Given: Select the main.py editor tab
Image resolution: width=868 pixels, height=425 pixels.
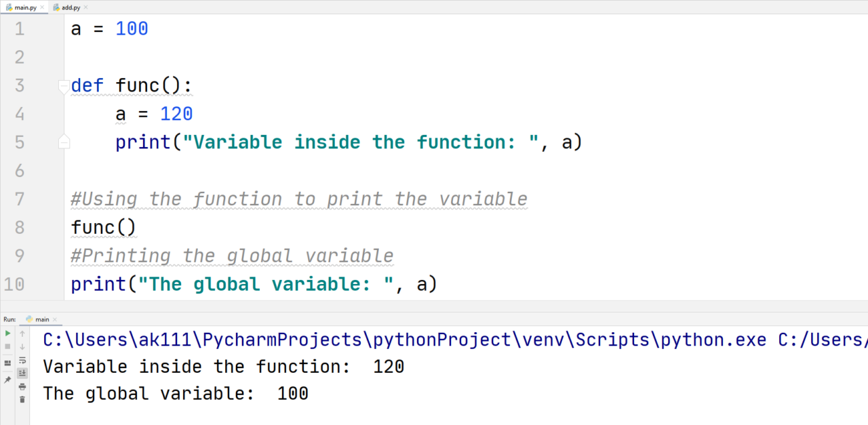Looking at the screenshot, I should (x=25, y=7).
